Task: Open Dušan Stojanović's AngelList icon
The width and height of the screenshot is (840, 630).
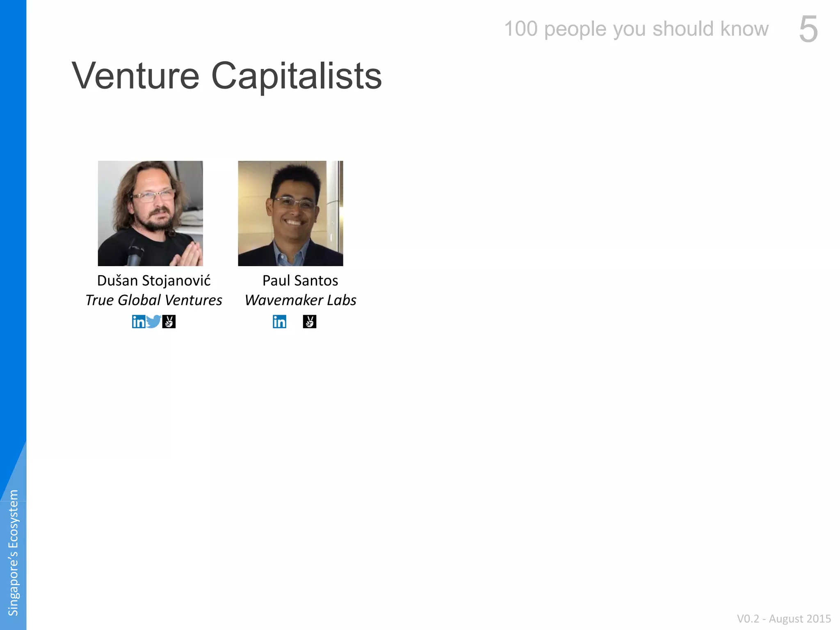Action: tap(169, 322)
